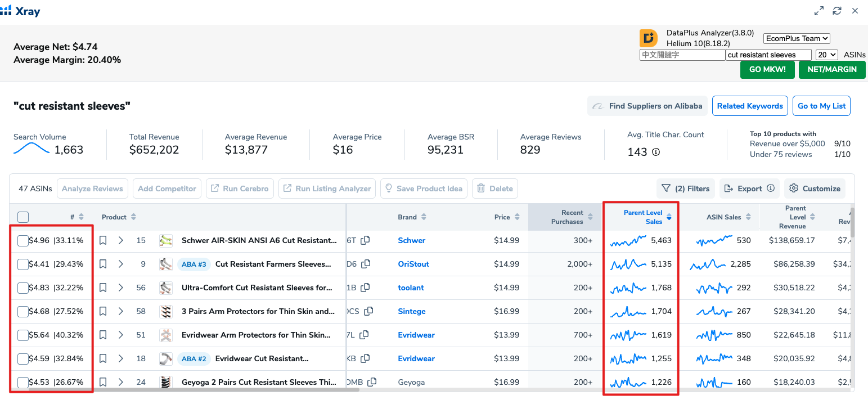The height and width of the screenshot is (404, 868).
Task: Open Avg. Title Char. Count info icon
Action: click(656, 152)
